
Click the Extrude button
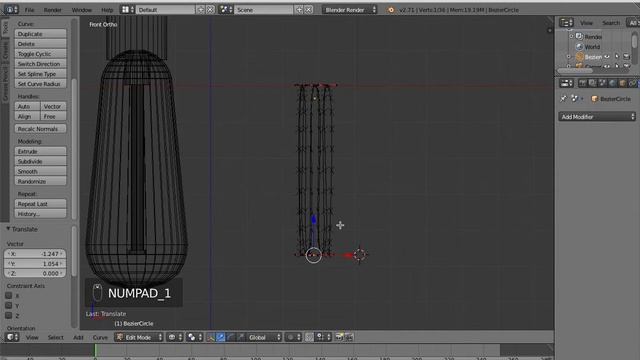coord(40,151)
